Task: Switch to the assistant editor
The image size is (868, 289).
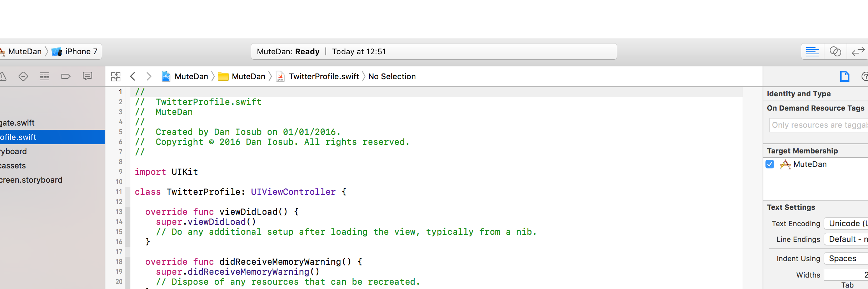Action: coord(835,52)
